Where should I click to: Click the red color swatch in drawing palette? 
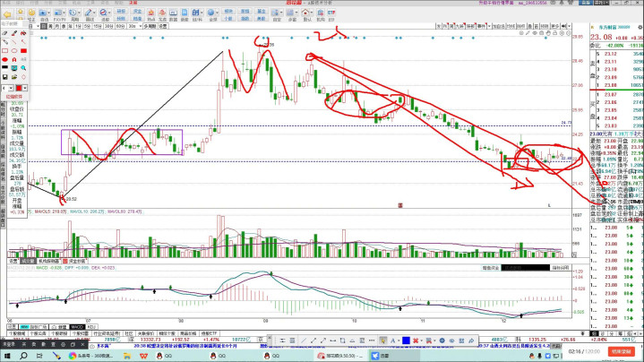coord(19,88)
